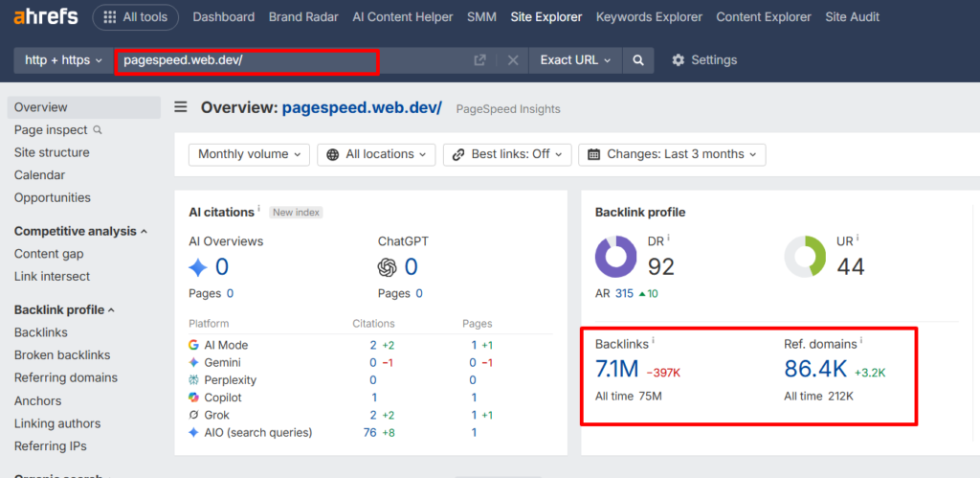The height and width of the screenshot is (478, 980).
Task: Click the DR info icon
Action: coord(668,239)
